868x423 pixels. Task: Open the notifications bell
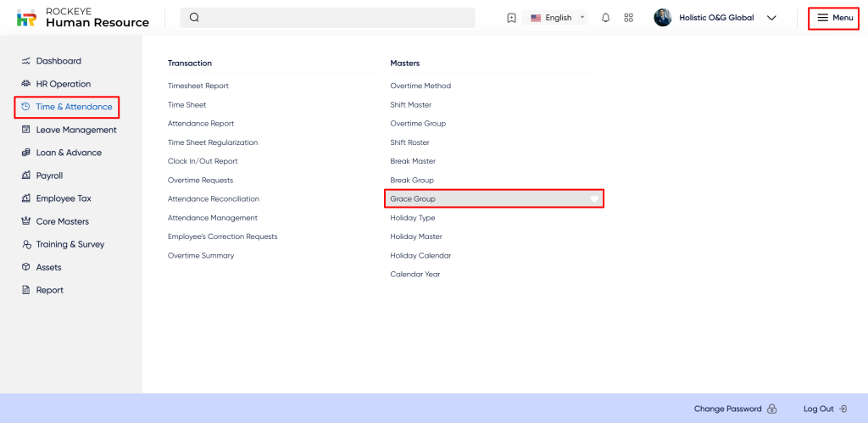(x=605, y=18)
